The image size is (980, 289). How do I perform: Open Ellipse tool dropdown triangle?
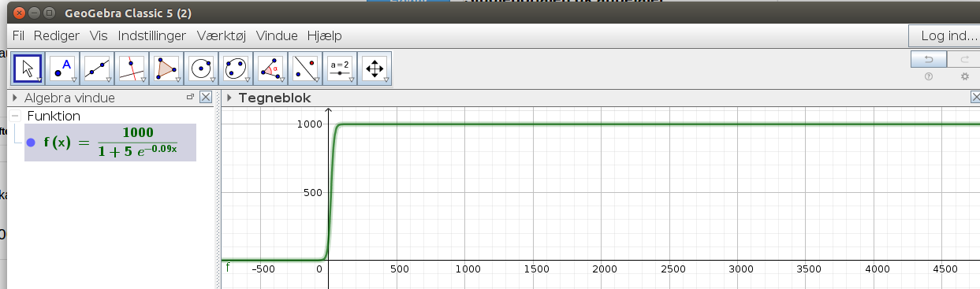point(247,80)
